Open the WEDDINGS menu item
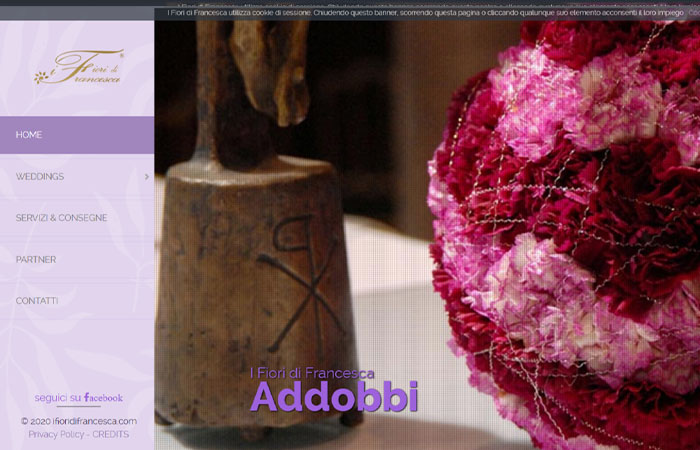700x450 pixels. (77, 177)
